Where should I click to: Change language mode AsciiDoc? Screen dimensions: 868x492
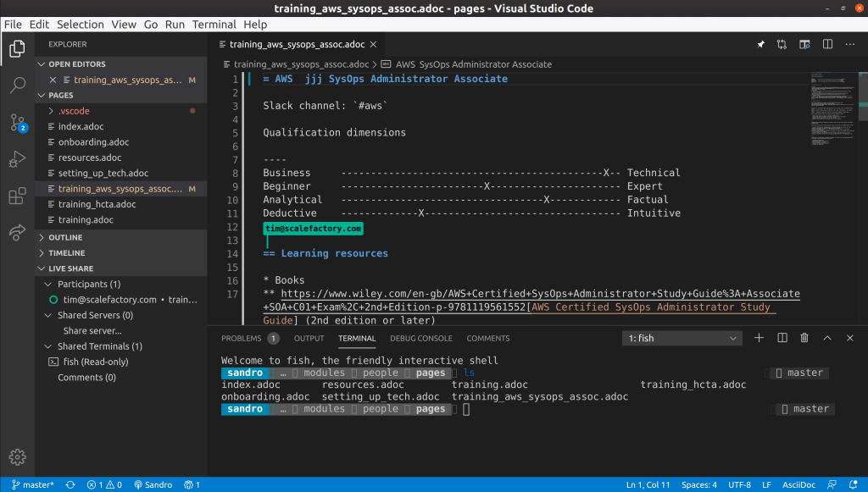point(798,485)
